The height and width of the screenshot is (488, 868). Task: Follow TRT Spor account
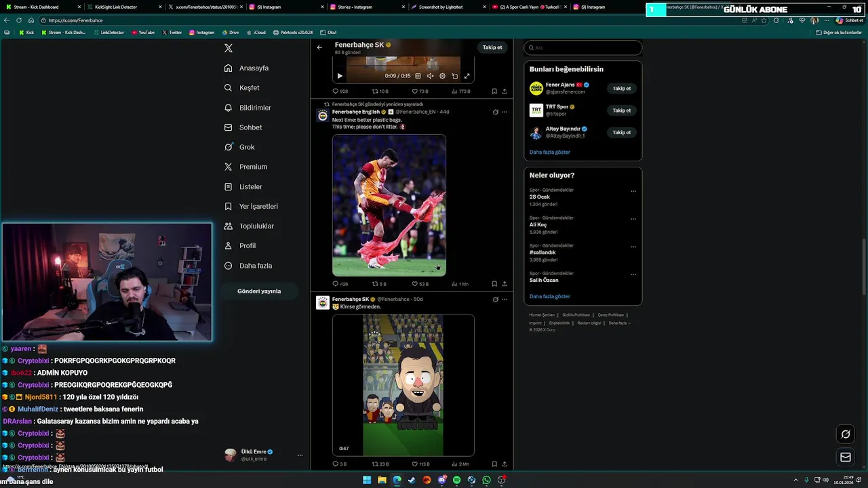click(x=622, y=110)
